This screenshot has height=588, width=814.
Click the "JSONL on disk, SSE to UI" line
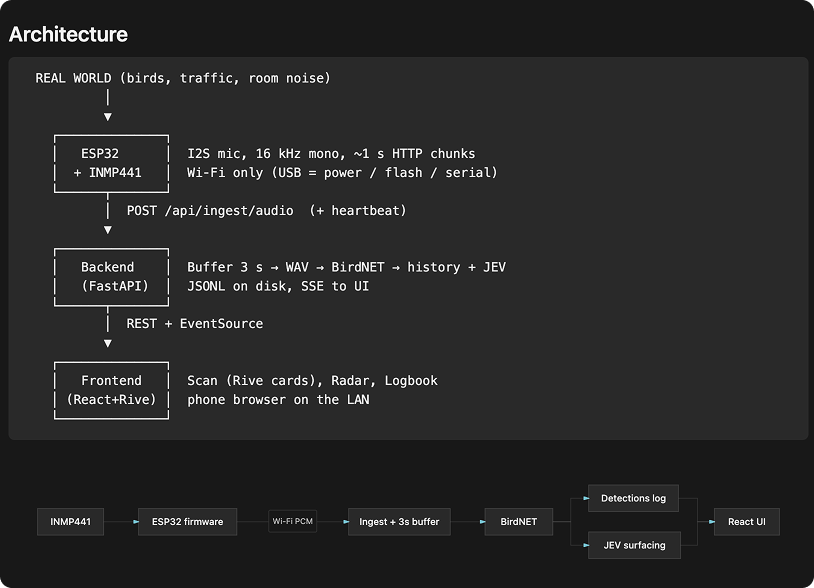click(x=278, y=286)
